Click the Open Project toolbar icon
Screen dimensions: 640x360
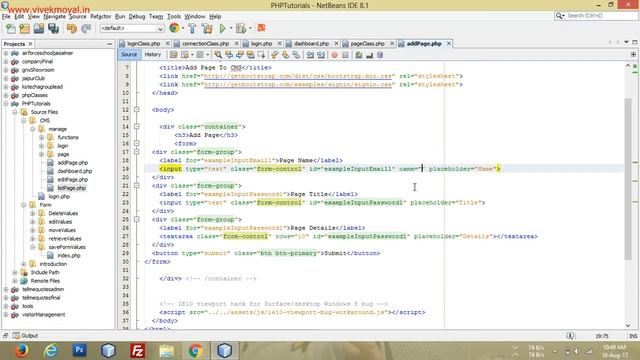click(x=39, y=28)
